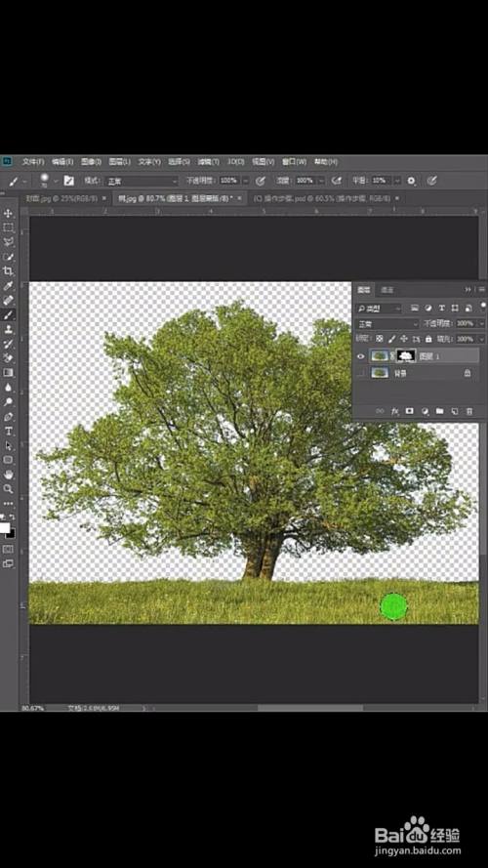
Task: Select the Clone Stamp tool
Action: 9,329
